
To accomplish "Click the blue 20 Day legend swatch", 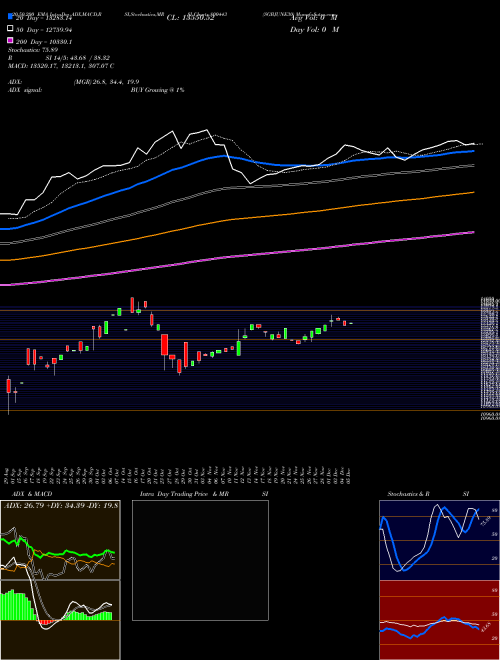I will click(10, 17).
